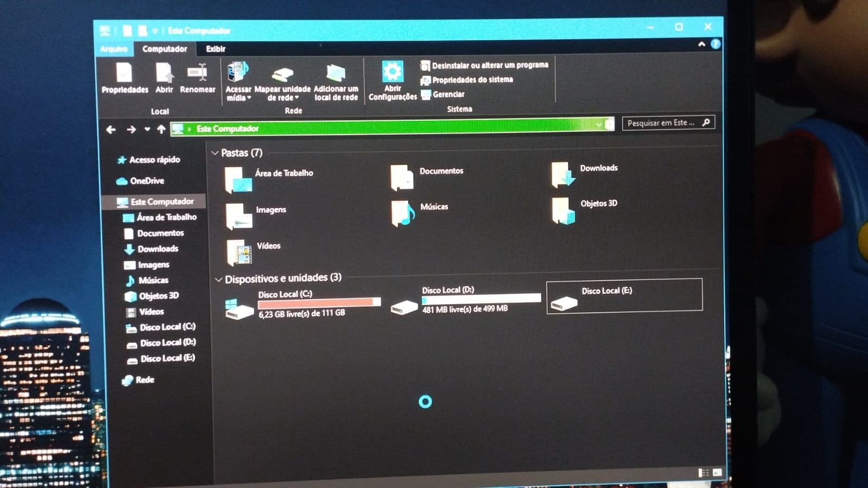Collapse the Pastas (7) group
Image resolution: width=868 pixels, height=488 pixels.
tap(215, 153)
